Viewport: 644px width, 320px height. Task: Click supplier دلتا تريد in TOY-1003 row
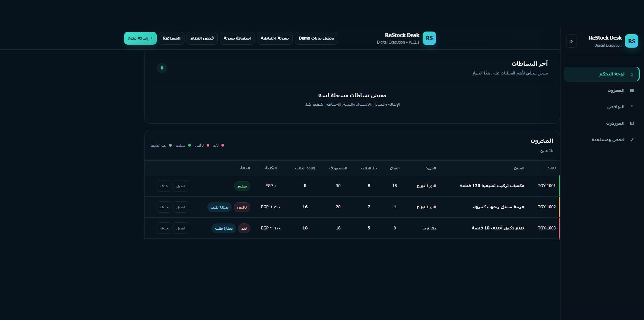coord(429,228)
